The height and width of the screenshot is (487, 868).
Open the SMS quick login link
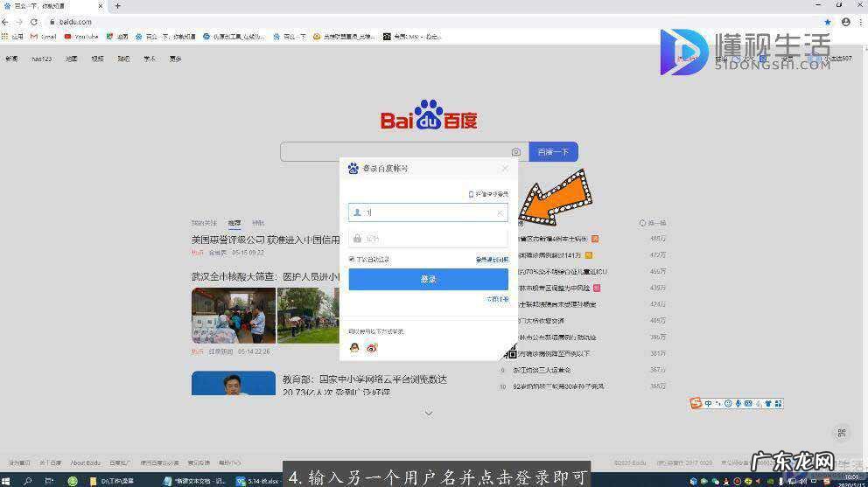pyautogui.click(x=488, y=194)
